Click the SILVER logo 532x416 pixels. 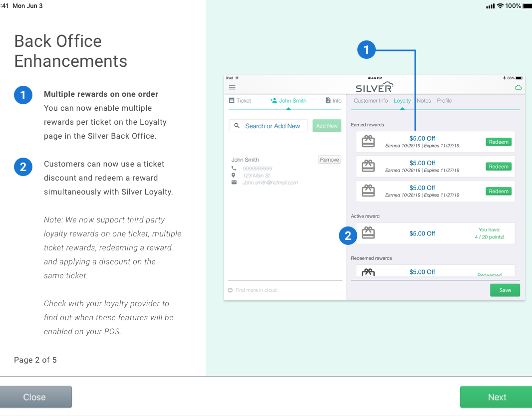(375, 87)
